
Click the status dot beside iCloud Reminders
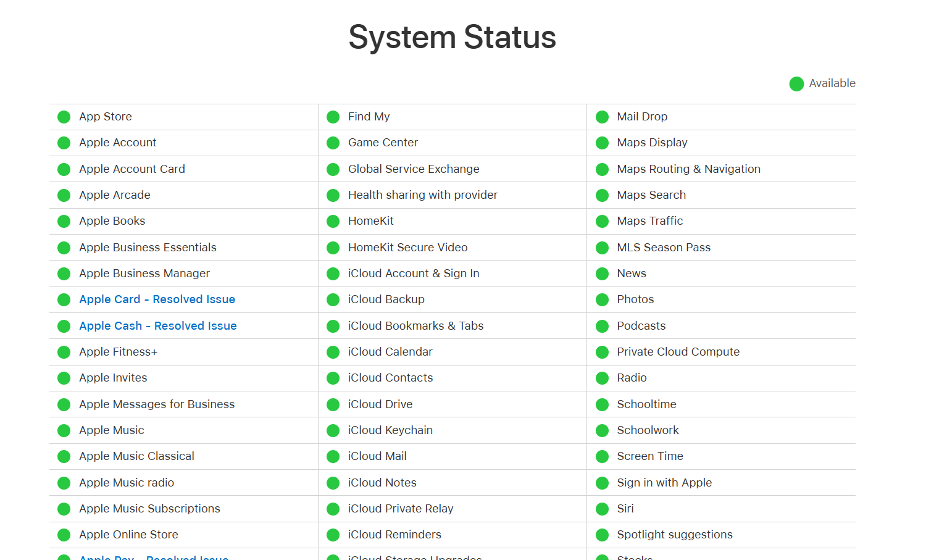click(333, 535)
